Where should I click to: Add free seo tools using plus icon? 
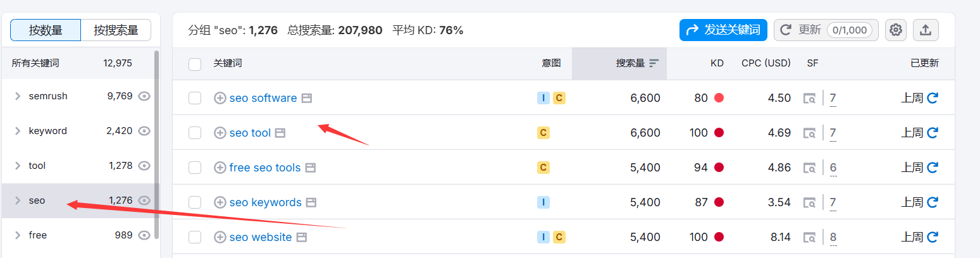220,168
